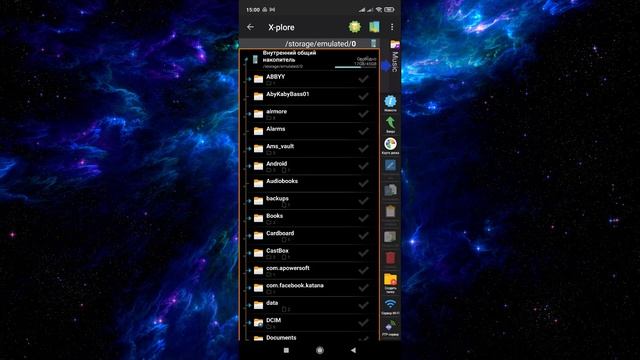Tap the red trash delete icon
The height and width of the screenshot is (360, 640).
[390, 258]
